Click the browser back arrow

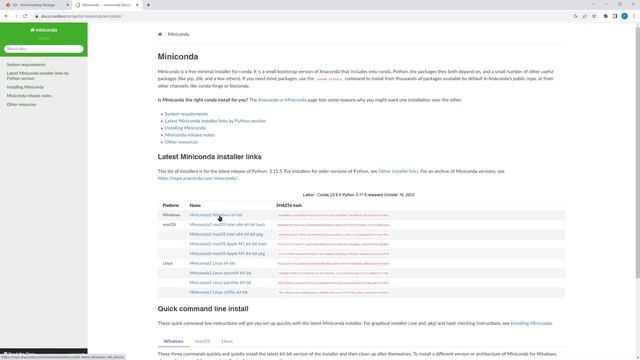(x=6, y=16)
